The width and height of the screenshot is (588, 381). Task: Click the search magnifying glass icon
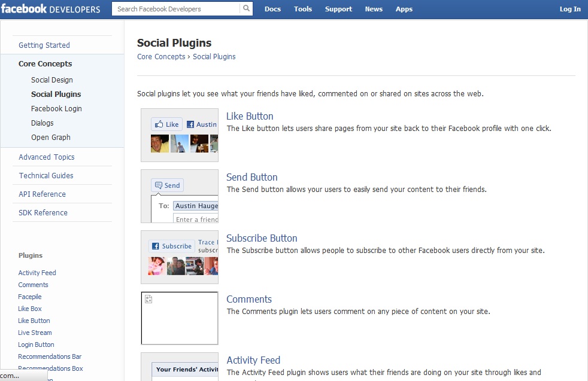(246, 9)
